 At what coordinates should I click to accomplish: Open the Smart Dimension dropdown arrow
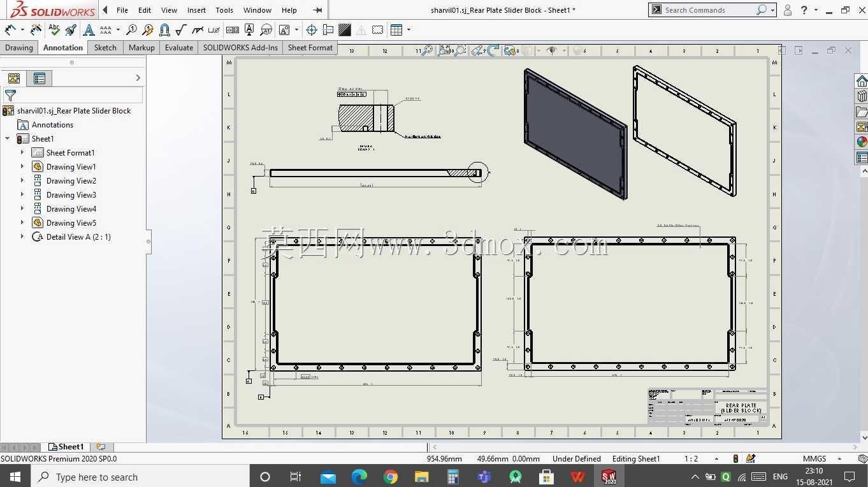tap(22, 29)
